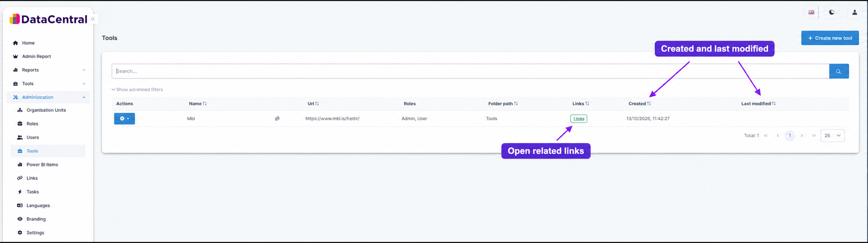Click the Power BI Items chart icon
Viewport: 868px width, 243px height.
pos(20,165)
